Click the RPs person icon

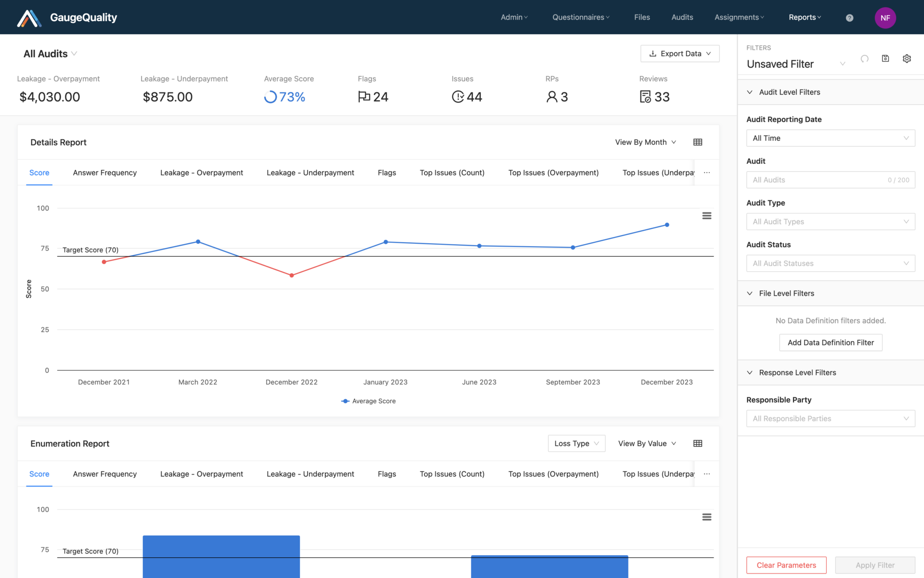(x=552, y=97)
